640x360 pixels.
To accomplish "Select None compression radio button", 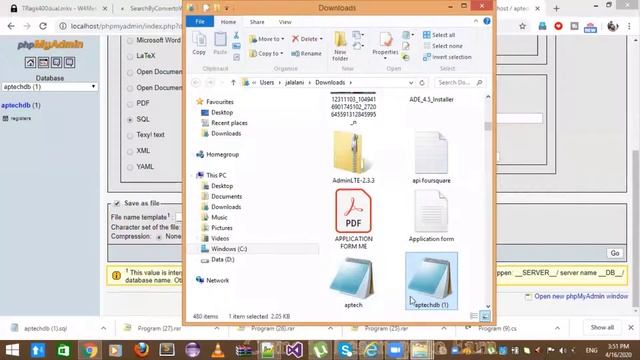I will pos(159,237).
